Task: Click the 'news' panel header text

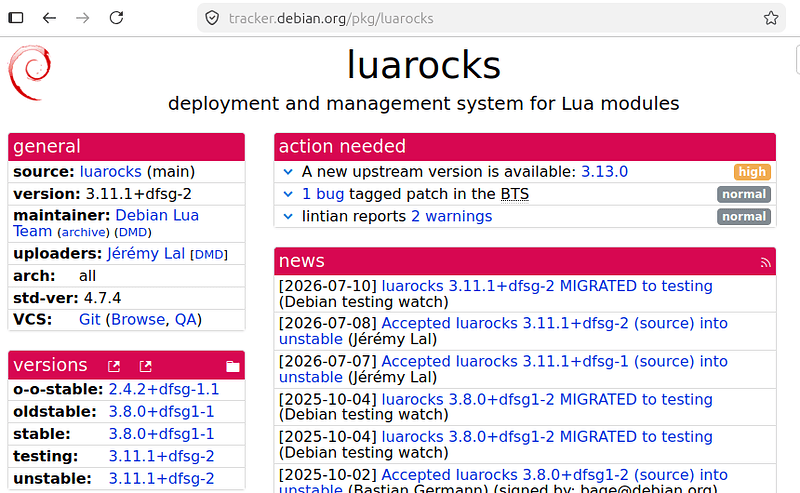Action: click(x=302, y=261)
